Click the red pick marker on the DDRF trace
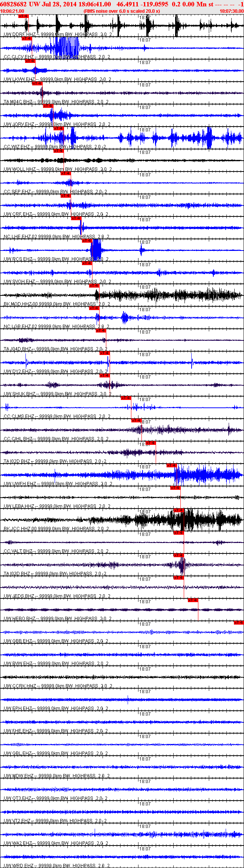Image resolution: width=244 pixels, height=868 pixels. point(23,16)
